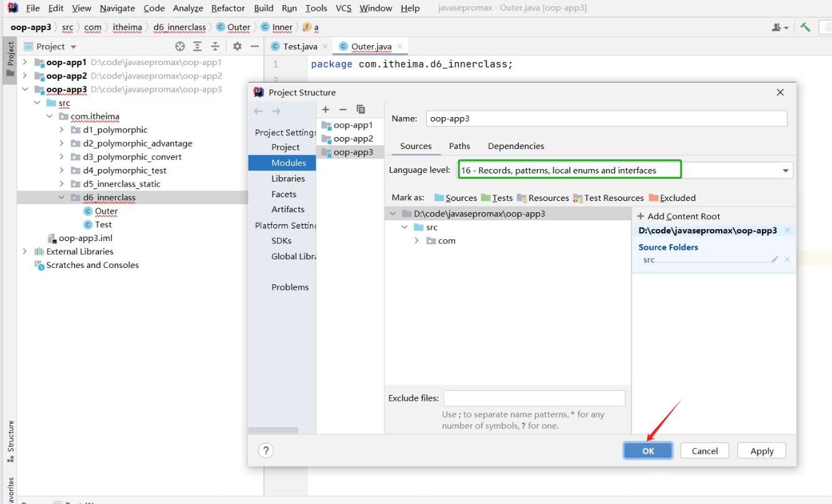
Task: Select SDKs under Platform Settings
Action: click(x=282, y=240)
